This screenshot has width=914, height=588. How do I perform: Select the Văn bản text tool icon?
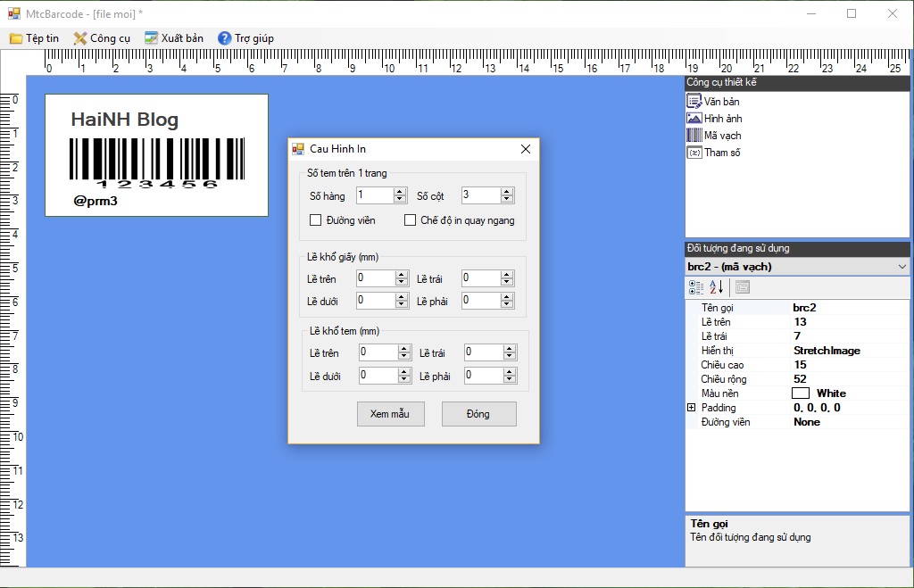coord(694,102)
